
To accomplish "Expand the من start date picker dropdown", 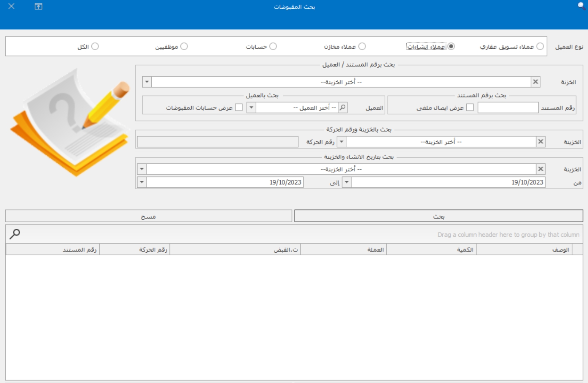I will click(346, 182).
